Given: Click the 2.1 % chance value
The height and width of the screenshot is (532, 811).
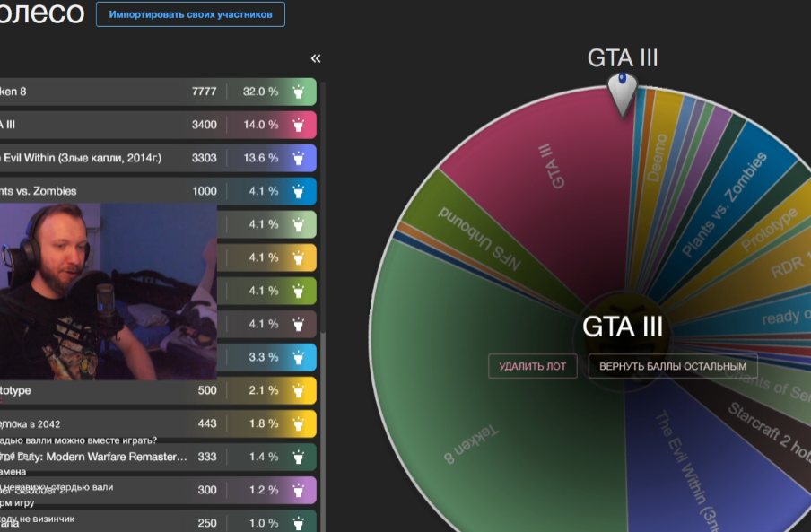Looking at the screenshot, I should point(263,390).
